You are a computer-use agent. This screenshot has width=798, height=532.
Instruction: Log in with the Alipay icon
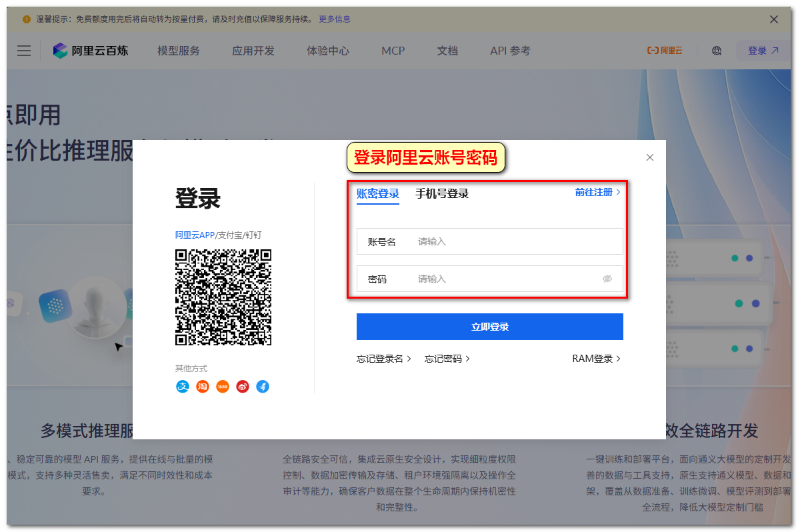[x=183, y=387]
